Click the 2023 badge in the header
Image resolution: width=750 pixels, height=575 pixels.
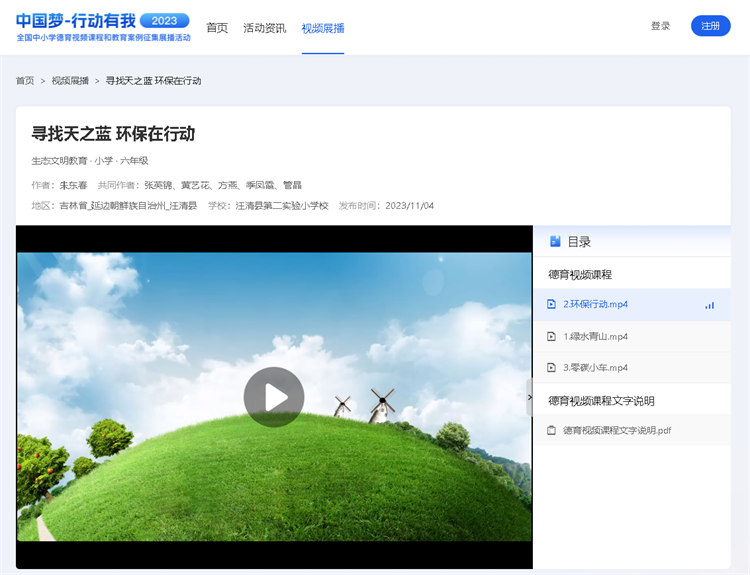pos(165,21)
